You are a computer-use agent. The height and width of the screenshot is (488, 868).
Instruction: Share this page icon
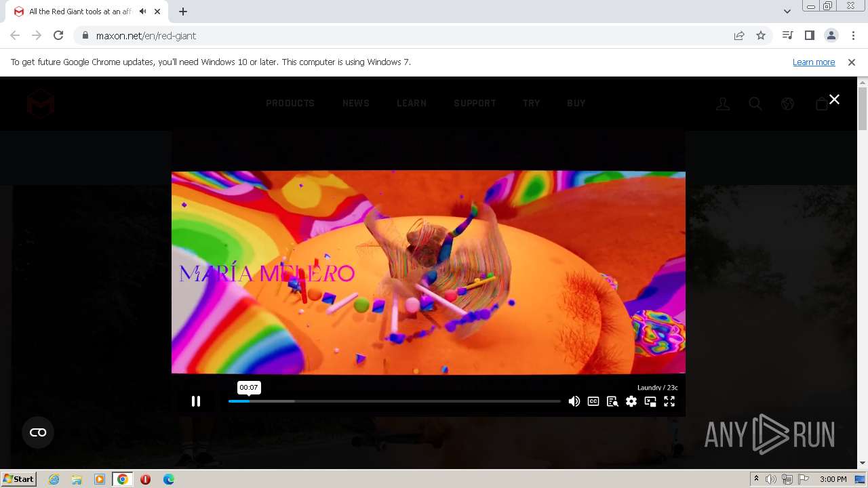739,35
